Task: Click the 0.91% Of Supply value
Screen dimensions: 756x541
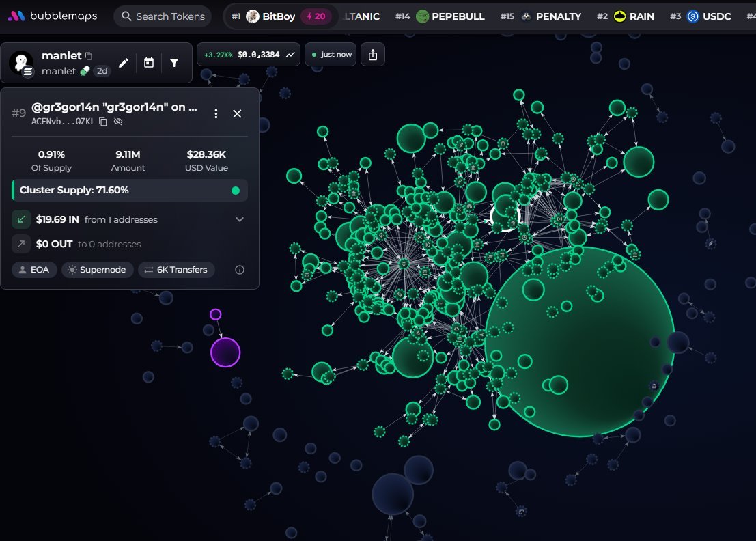Action: (x=52, y=155)
